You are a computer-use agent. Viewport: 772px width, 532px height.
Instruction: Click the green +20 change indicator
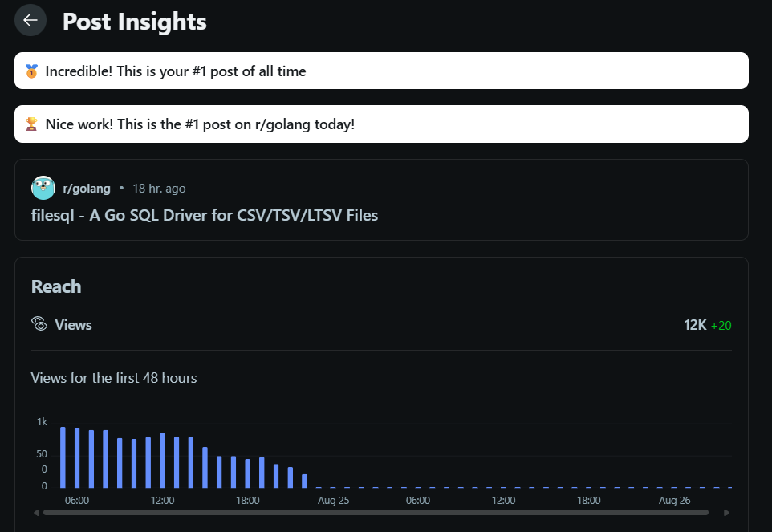(x=721, y=326)
